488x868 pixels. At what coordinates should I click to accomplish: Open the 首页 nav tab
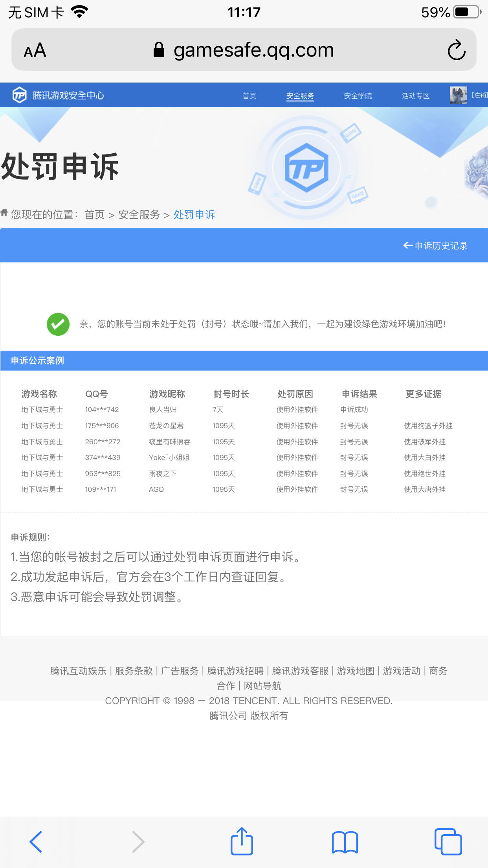pyautogui.click(x=250, y=96)
